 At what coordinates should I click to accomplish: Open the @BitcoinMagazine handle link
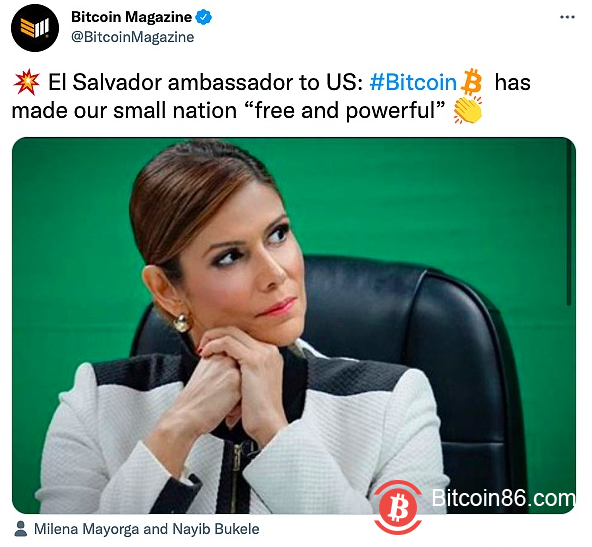(x=133, y=37)
